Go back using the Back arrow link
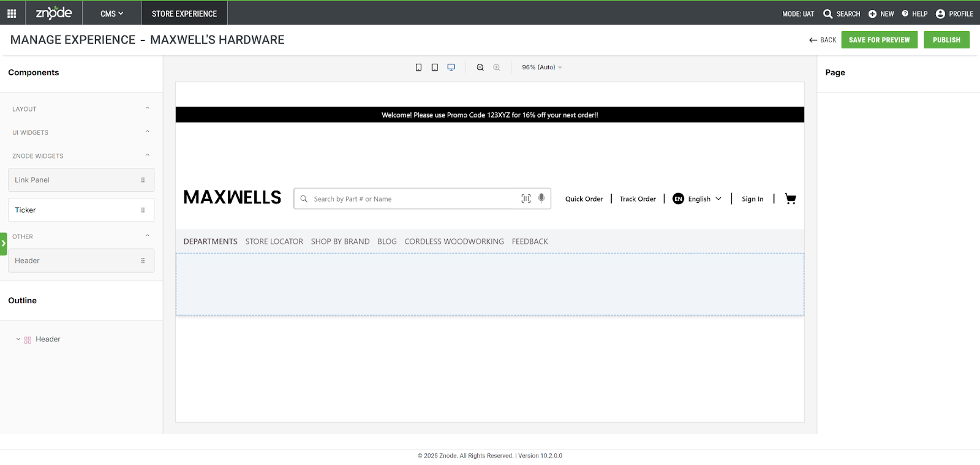Image resolution: width=980 pixels, height=465 pixels. [x=823, y=40]
